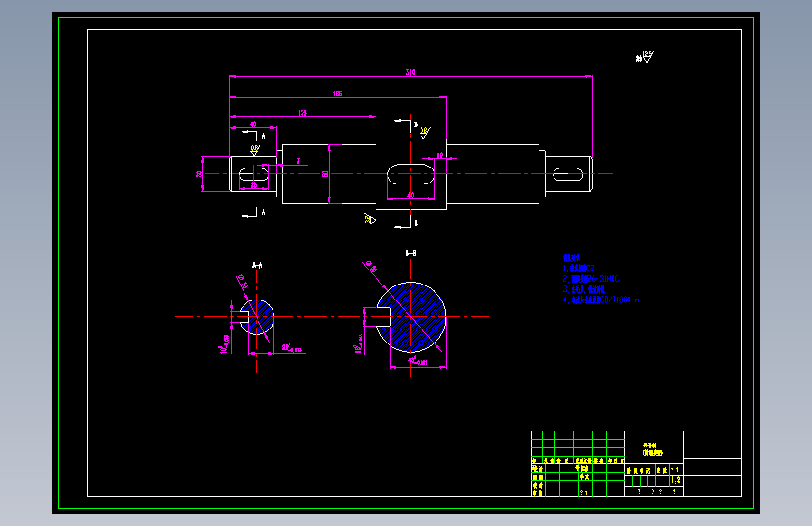
Task: Select the left-end keyway slot on the shaft
Action: pos(254,173)
